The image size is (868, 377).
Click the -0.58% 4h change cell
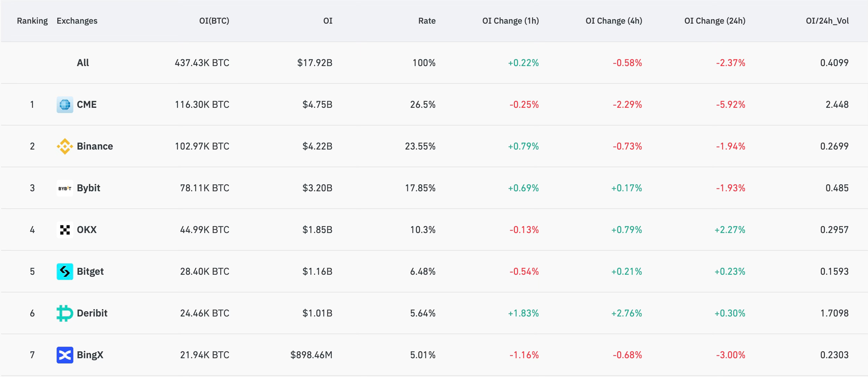pos(627,63)
